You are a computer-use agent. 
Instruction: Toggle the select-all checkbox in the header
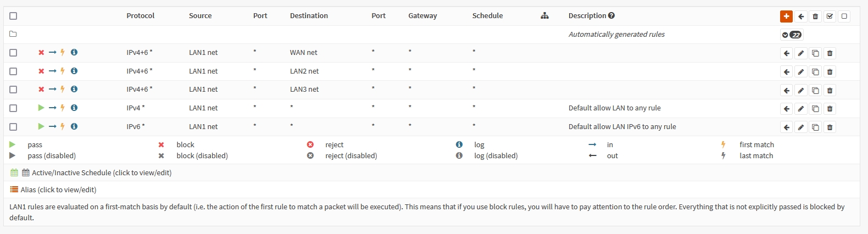point(13,16)
